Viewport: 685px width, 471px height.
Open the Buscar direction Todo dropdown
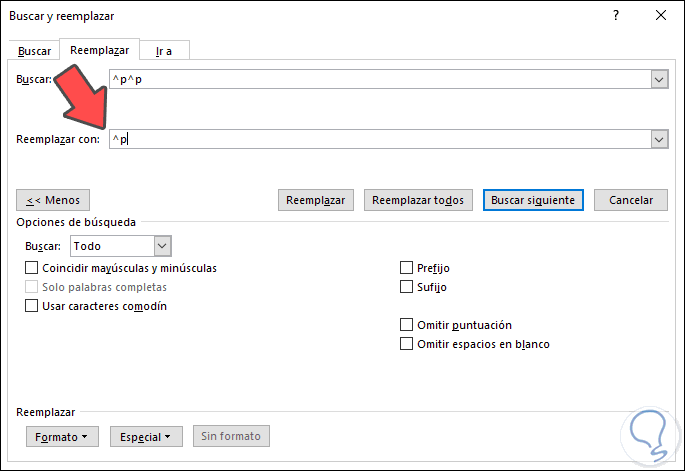click(x=163, y=246)
